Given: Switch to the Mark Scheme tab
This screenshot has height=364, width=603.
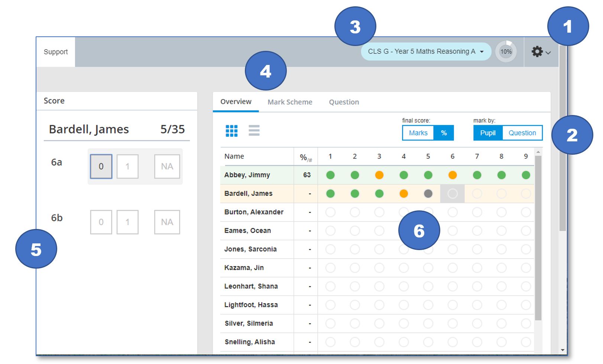Looking at the screenshot, I should pyautogui.click(x=290, y=102).
